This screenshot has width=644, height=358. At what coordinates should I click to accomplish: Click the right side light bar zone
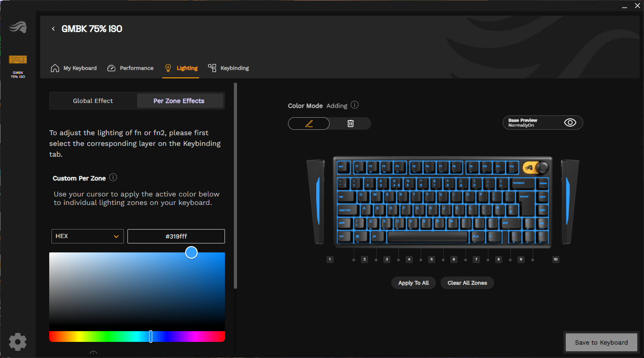tap(568, 201)
